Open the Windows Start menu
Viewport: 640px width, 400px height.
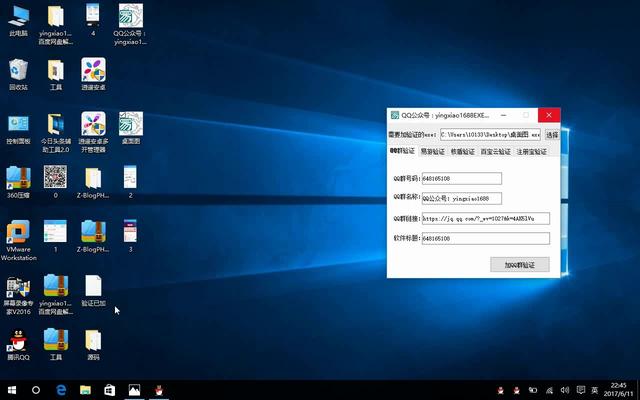11,389
